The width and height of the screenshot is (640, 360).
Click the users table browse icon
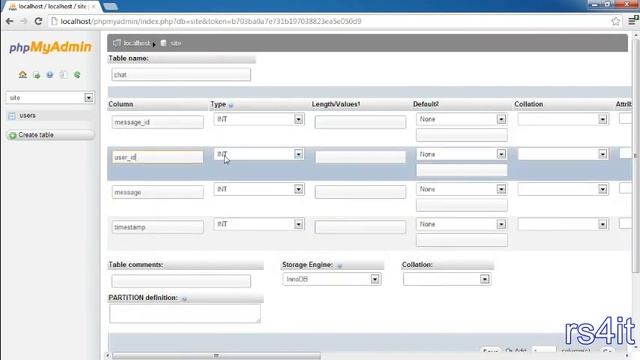12,116
